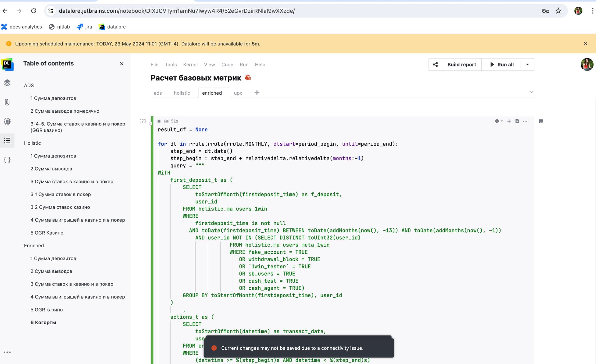Screen dimensions: 596x364
Task: Open the environment layers sidebar icon
Action: [7, 83]
